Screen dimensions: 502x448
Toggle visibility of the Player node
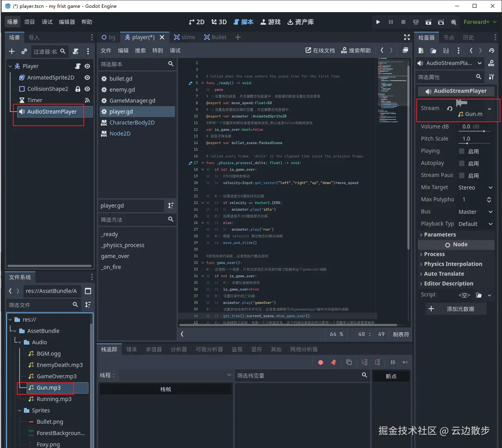[x=87, y=66]
